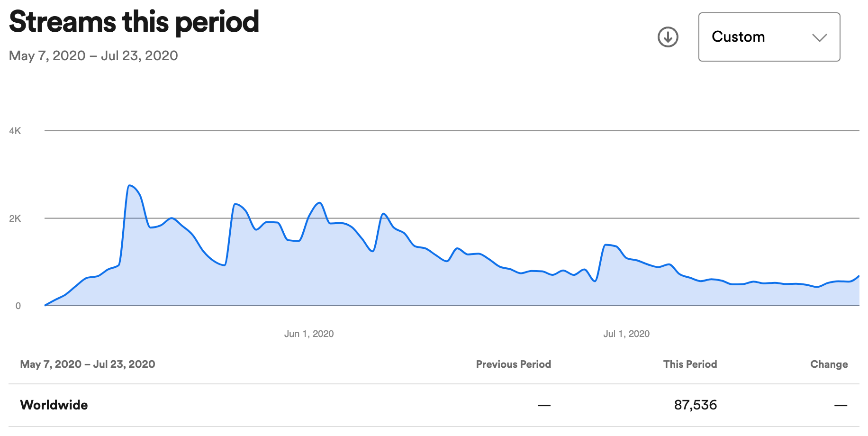Viewport: 868px width, 436px height.
Task: Click the Change column header
Action: tap(829, 364)
